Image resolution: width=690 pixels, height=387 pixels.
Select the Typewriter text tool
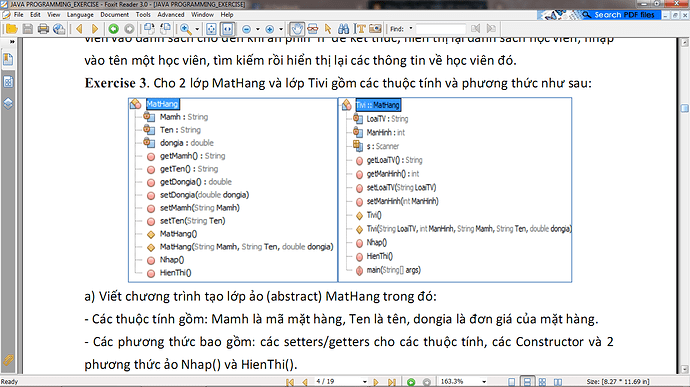pos(360,29)
